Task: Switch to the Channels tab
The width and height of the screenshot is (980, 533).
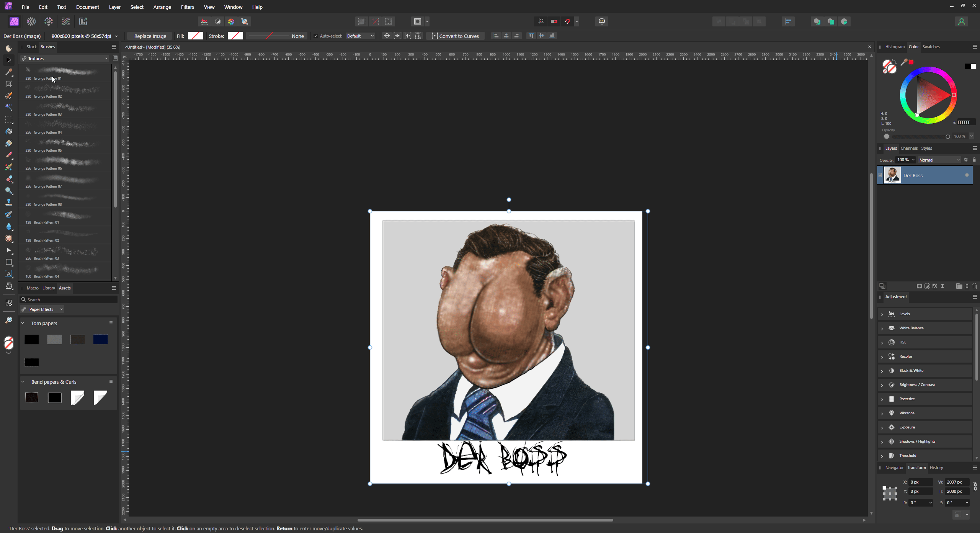Action: click(x=909, y=148)
